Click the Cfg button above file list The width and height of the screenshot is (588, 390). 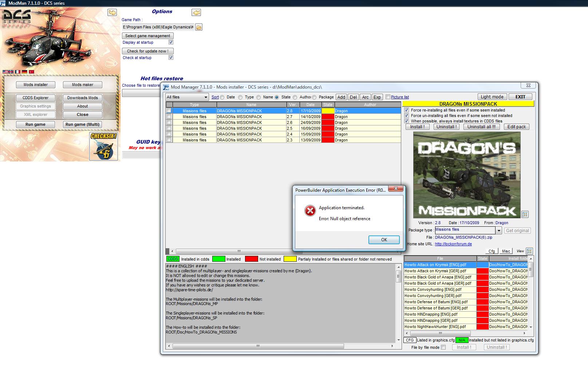(x=492, y=251)
